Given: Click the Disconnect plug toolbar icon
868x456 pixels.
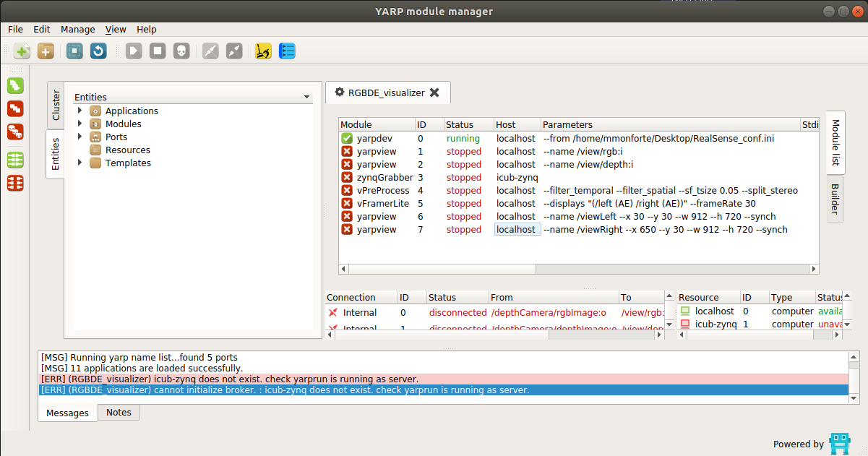Looking at the screenshot, I should click(x=234, y=51).
